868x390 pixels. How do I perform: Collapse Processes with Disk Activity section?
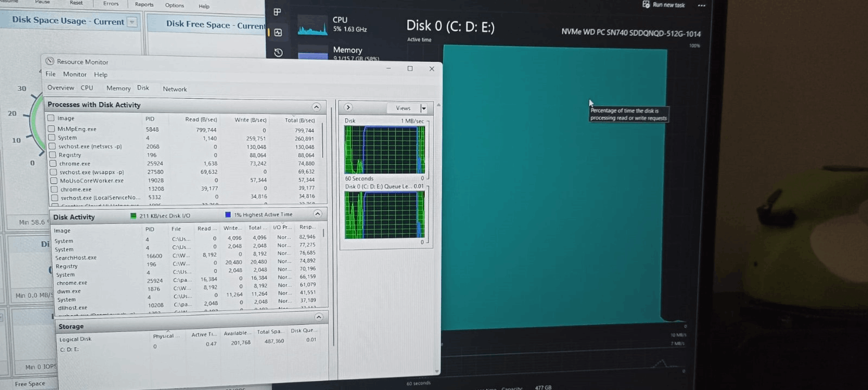(x=316, y=107)
